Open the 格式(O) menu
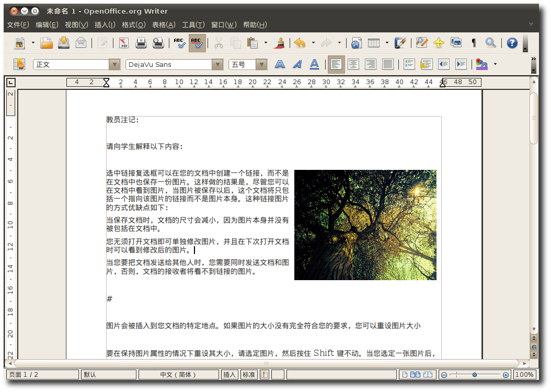The width and height of the screenshot is (551, 392). point(133,25)
